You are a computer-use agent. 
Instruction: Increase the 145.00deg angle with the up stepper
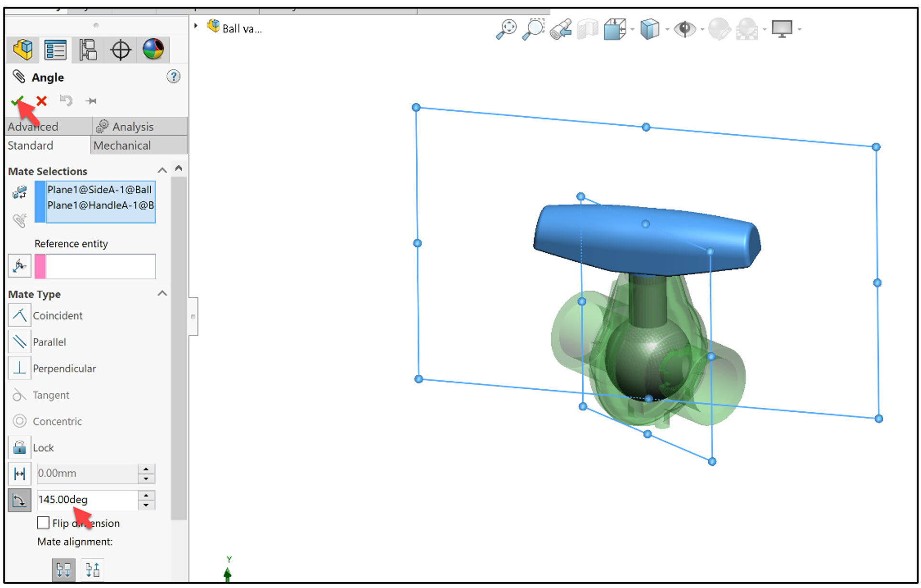(146, 495)
